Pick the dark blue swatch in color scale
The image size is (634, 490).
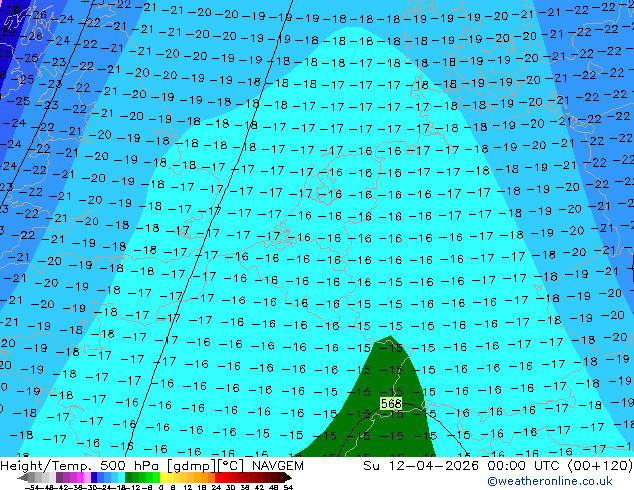coord(94,478)
